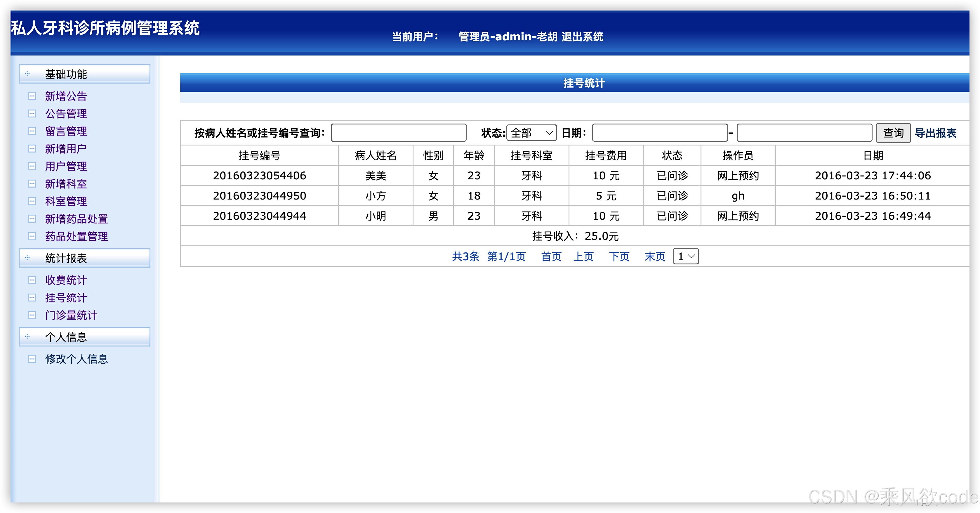Open 挂号统计 in the sidebar
980x513 pixels.
click(66, 298)
